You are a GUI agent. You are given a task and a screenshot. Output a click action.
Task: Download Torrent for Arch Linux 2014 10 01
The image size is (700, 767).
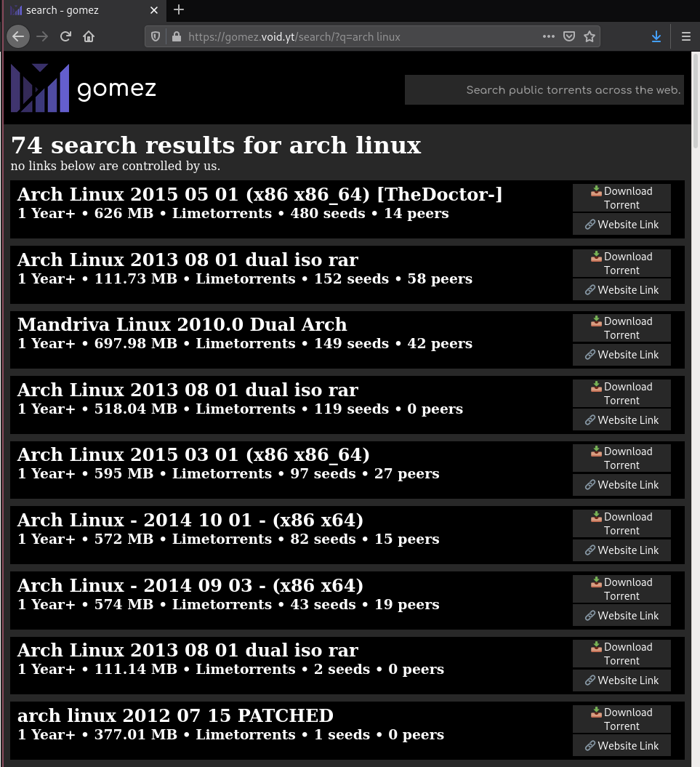[621, 523]
